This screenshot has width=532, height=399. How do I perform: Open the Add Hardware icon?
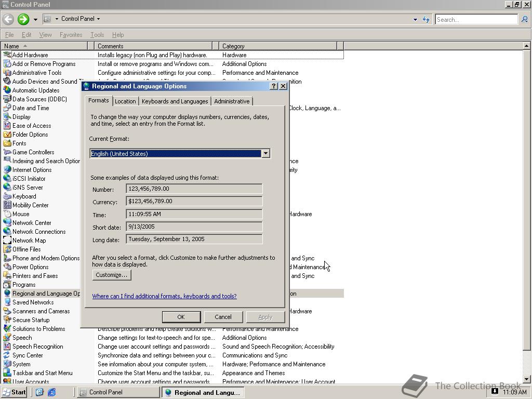[x=7, y=55]
